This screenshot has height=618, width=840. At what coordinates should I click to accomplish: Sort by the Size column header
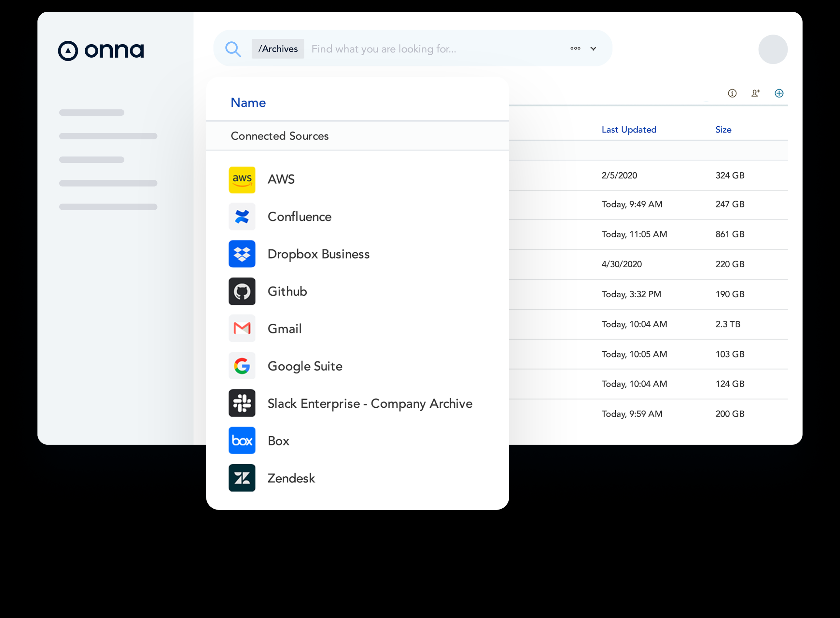click(x=723, y=130)
